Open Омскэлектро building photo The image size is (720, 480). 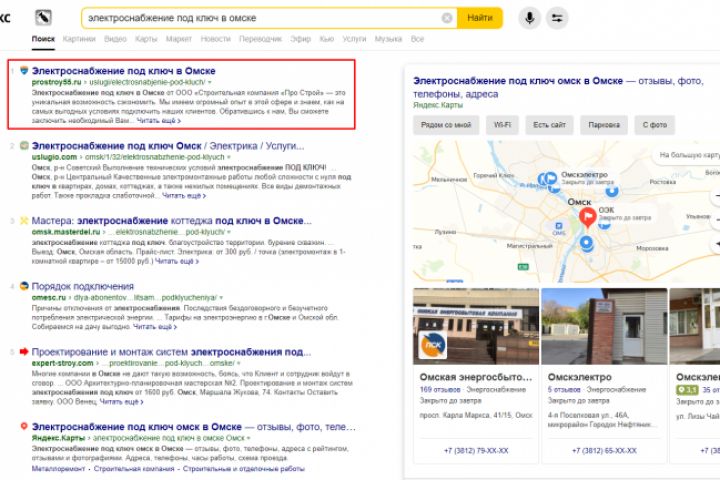tap(604, 326)
